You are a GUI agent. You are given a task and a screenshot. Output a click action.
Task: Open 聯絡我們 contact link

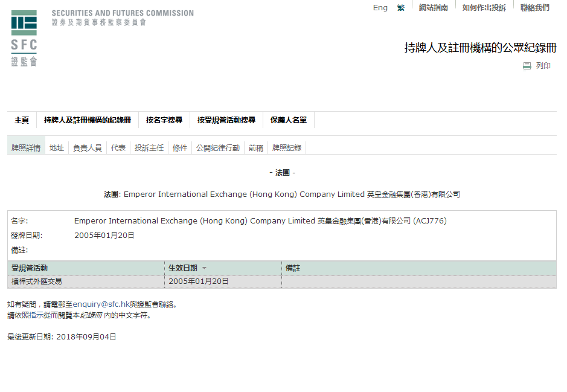click(535, 8)
